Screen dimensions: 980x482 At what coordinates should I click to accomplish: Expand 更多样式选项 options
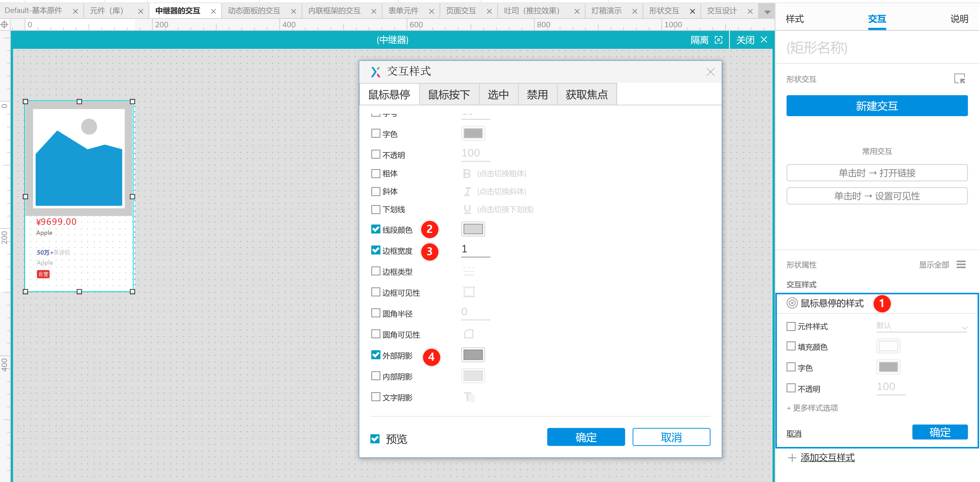[x=812, y=408]
